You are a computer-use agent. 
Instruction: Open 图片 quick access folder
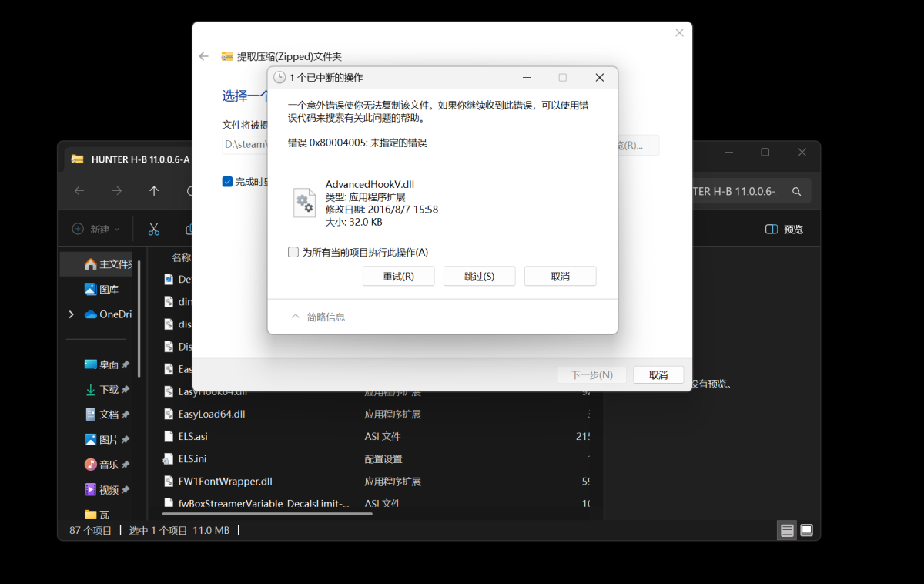[x=106, y=440]
